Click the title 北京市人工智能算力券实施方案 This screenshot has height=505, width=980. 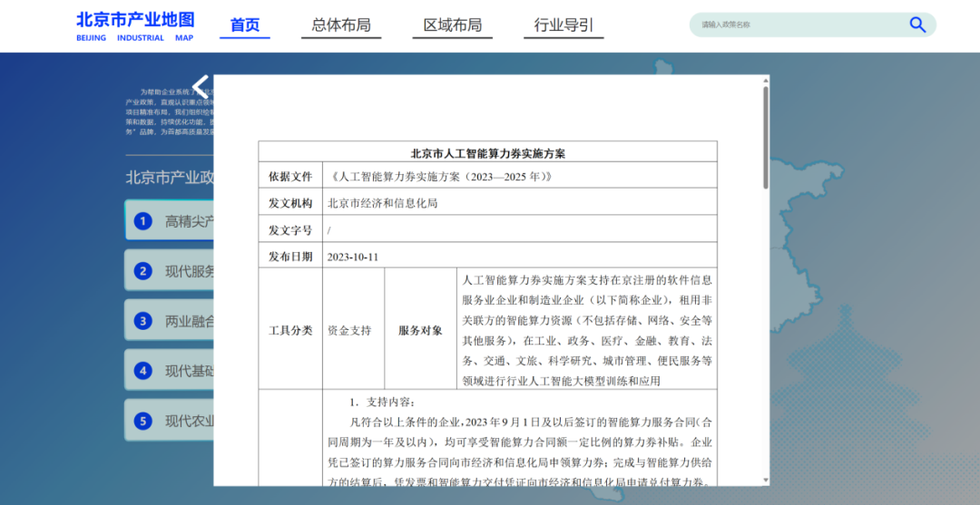(487, 152)
